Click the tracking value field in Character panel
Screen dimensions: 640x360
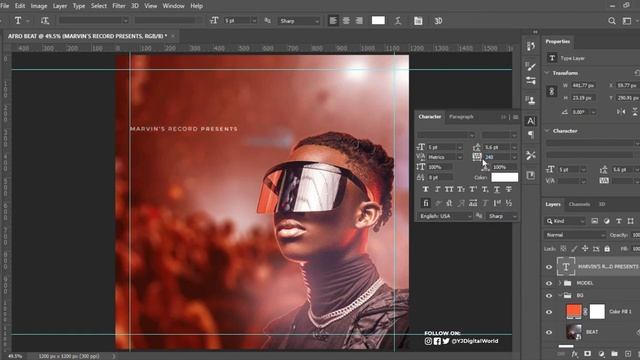(x=496, y=157)
